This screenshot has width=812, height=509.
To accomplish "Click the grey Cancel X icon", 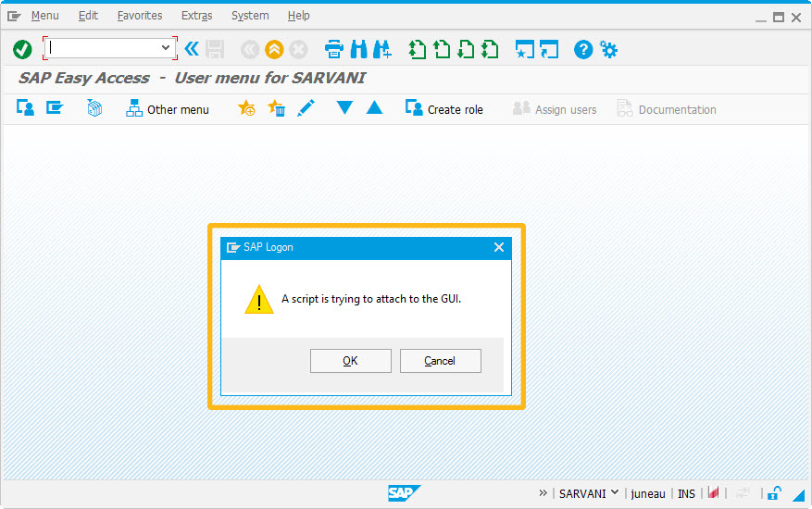I will [298, 50].
